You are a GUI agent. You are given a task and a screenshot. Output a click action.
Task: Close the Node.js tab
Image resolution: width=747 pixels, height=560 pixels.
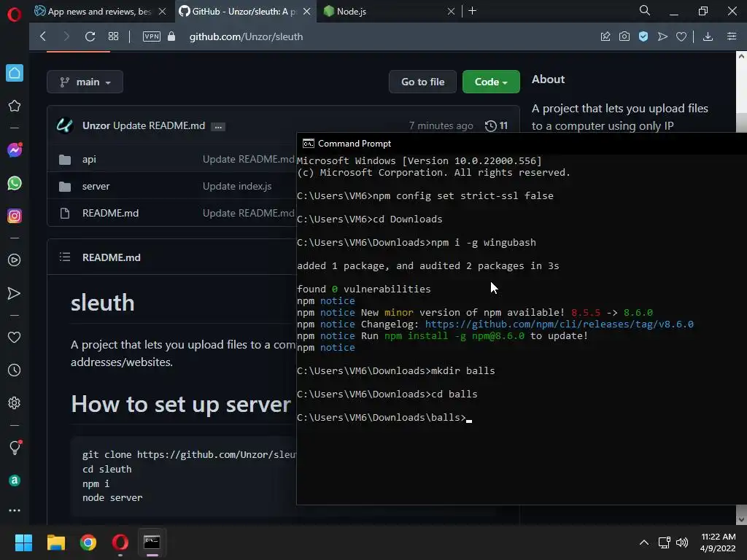tap(451, 12)
